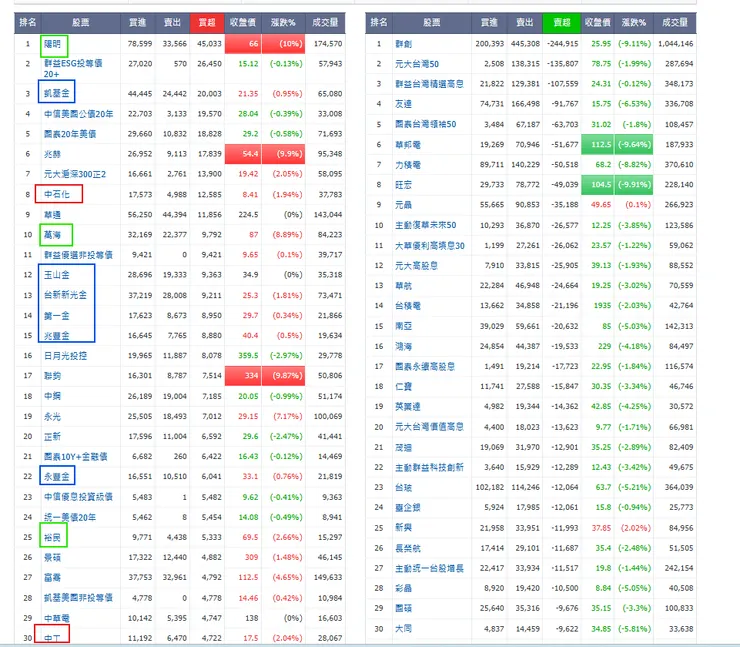The width and height of the screenshot is (740, 647).
Task: Open the 旺宏 stock link
Action: 403,185
